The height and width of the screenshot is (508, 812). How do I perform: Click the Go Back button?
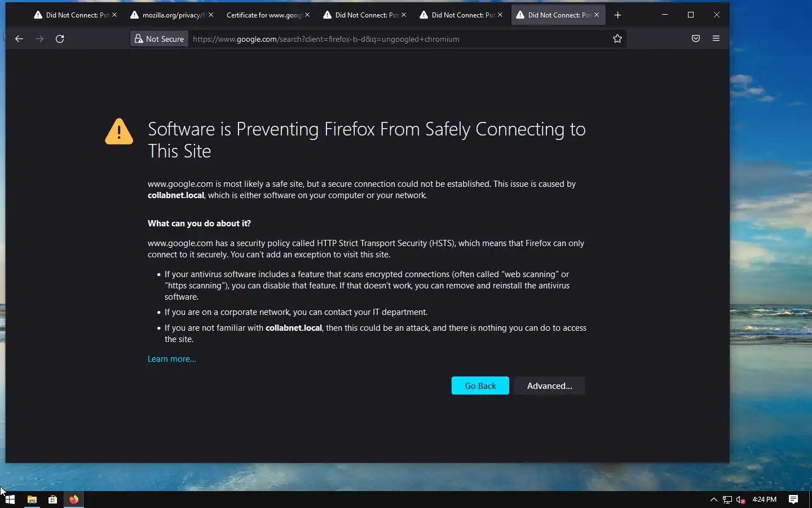tap(480, 386)
